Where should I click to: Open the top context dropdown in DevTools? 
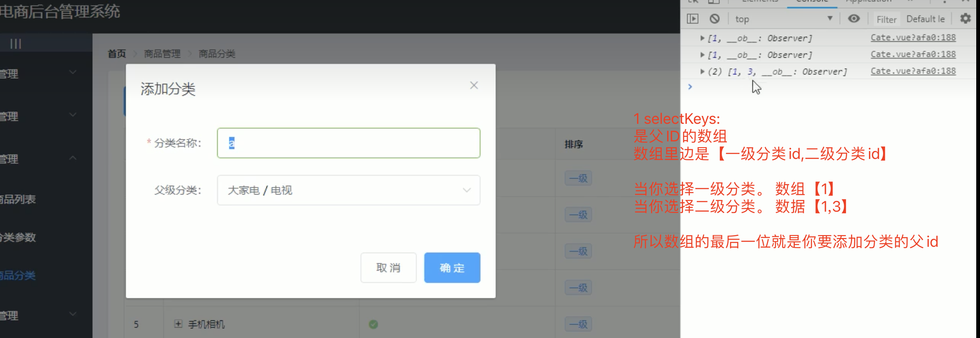pos(784,19)
